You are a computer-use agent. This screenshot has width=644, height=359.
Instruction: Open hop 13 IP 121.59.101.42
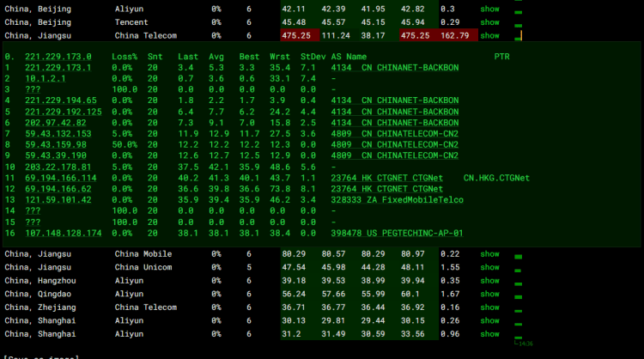[58, 200]
